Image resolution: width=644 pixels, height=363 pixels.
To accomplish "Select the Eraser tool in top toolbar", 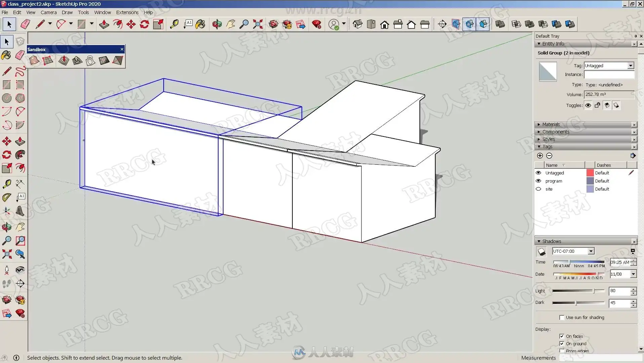I will click(25, 24).
